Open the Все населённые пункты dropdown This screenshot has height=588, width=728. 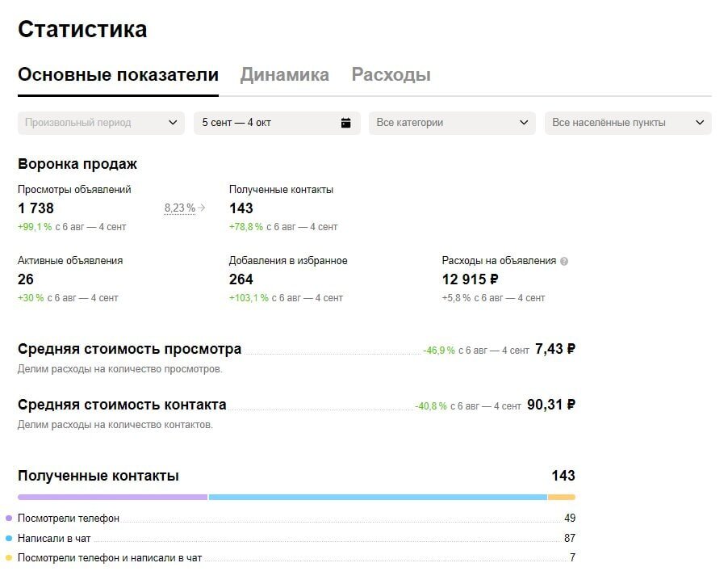628,123
